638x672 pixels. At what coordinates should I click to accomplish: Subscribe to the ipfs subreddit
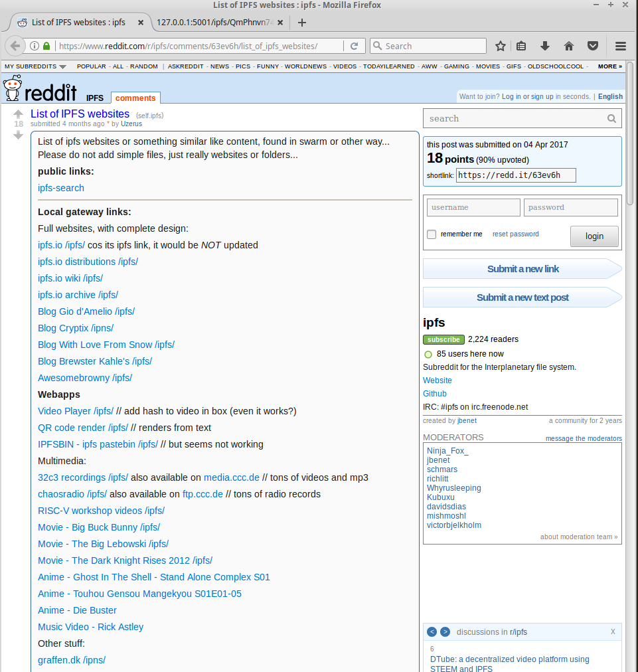click(x=443, y=339)
